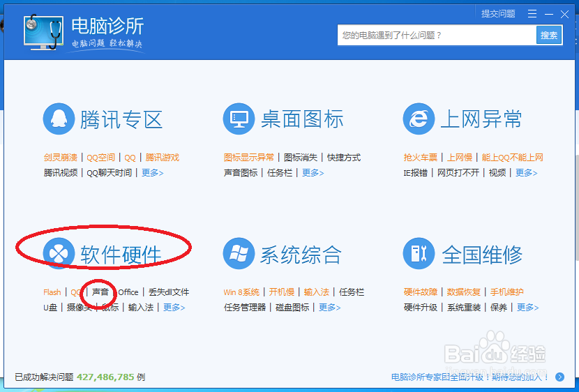
Task: Open the U盘 link
Action: click(x=50, y=308)
